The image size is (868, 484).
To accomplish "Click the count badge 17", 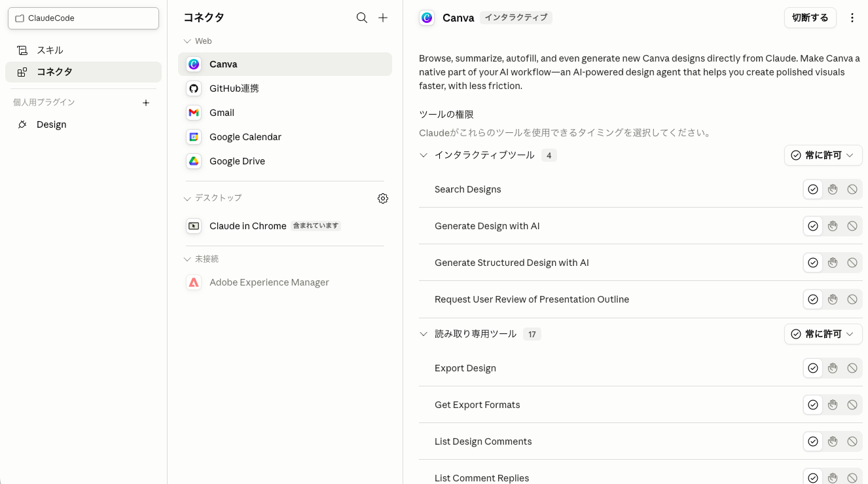I will click(532, 335).
